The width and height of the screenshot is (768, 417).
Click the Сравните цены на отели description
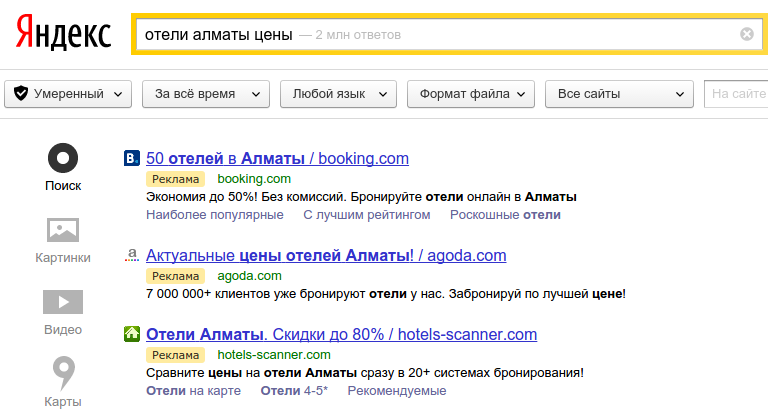(x=365, y=373)
